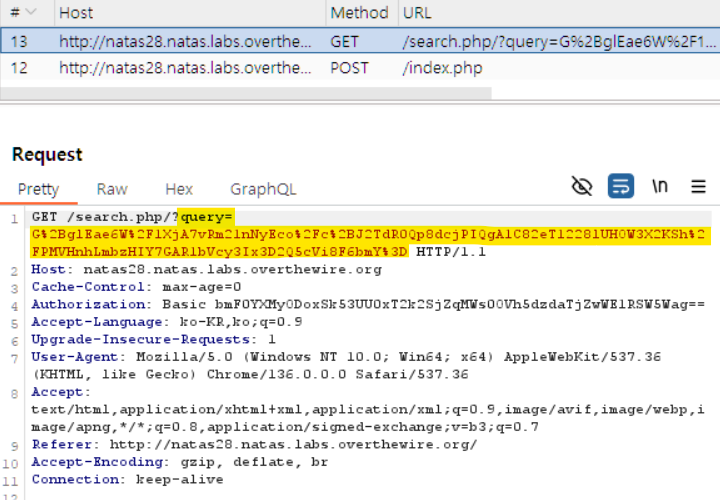Open the hamburger menu in Request panel
The image size is (720, 500).
click(698, 186)
